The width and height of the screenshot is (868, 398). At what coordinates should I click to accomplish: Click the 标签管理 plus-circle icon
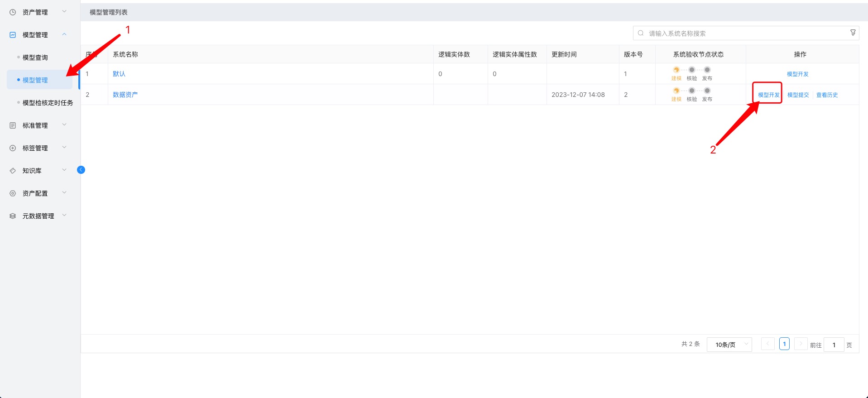[13, 148]
